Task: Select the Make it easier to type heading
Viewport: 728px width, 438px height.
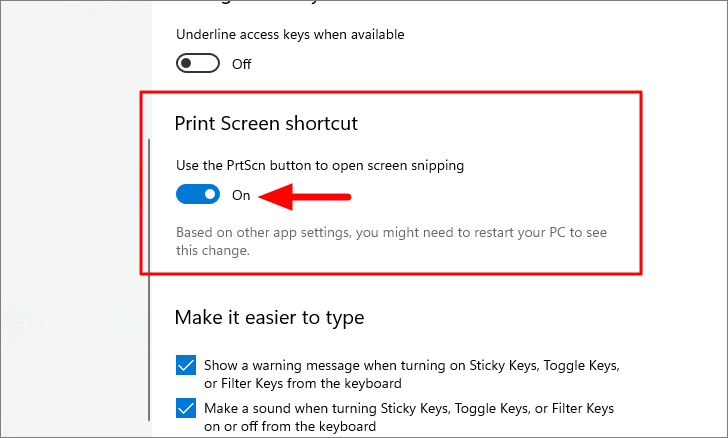Action: click(269, 318)
